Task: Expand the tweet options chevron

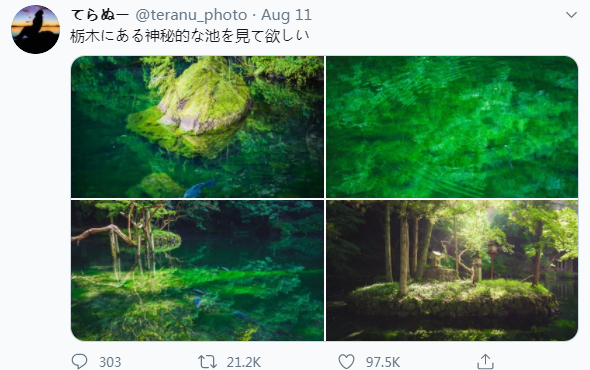Action: [x=571, y=15]
